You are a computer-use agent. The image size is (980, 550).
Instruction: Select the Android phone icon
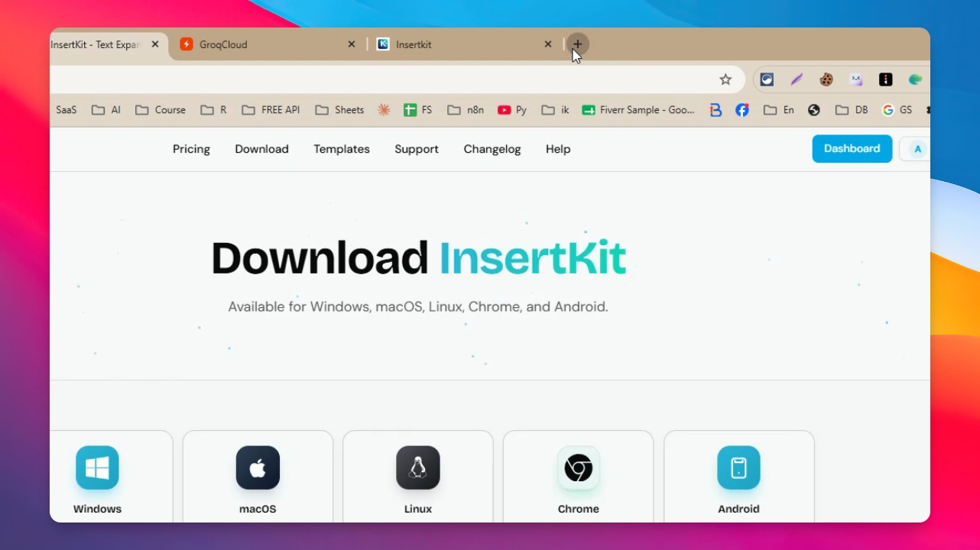(738, 467)
